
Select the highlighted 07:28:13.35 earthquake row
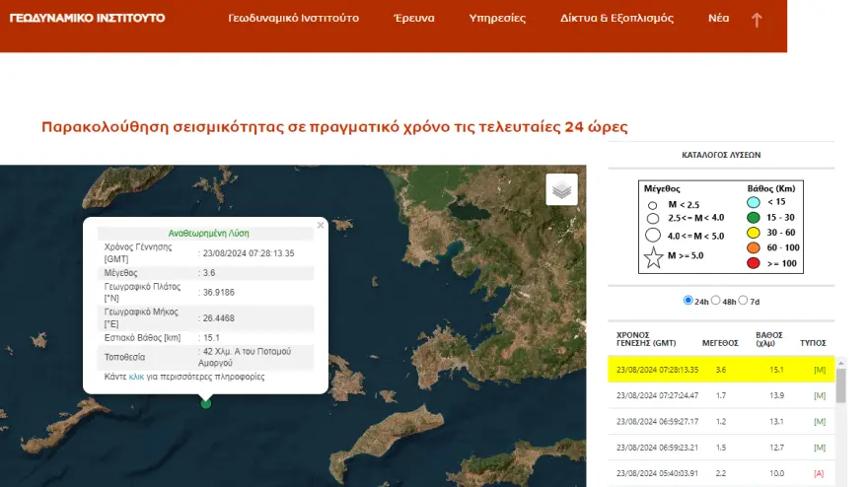[x=720, y=370]
